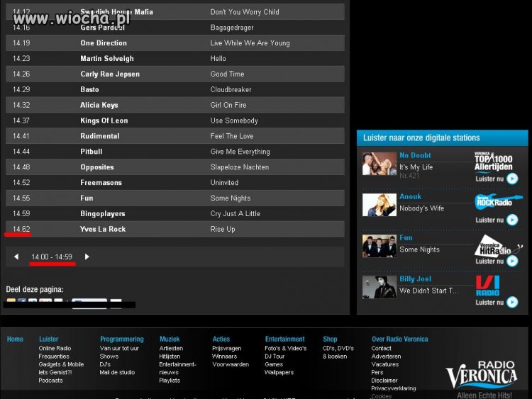
Task: Open Entertainment footer menu heading
Action: click(x=284, y=339)
